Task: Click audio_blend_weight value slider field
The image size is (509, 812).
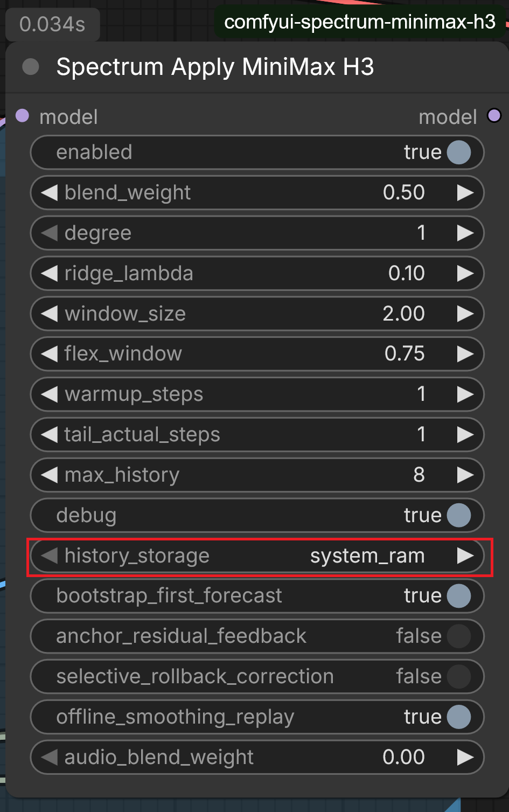Action: [257, 757]
